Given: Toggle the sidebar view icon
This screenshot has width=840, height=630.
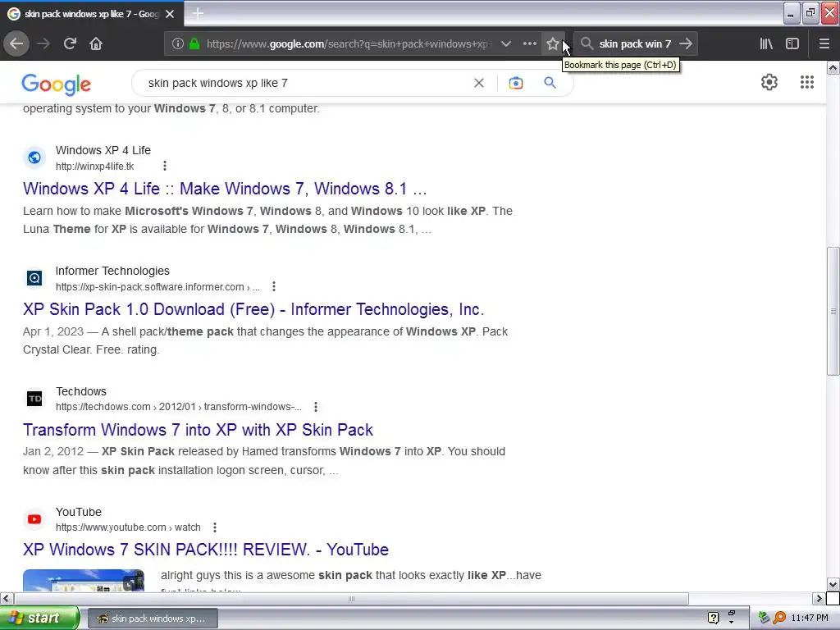Looking at the screenshot, I should point(792,44).
